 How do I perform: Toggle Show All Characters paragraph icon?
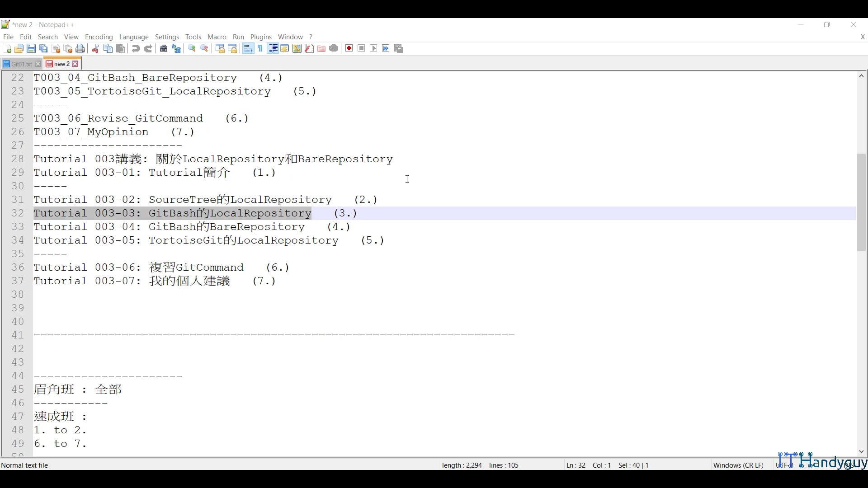[x=260, y=48]
